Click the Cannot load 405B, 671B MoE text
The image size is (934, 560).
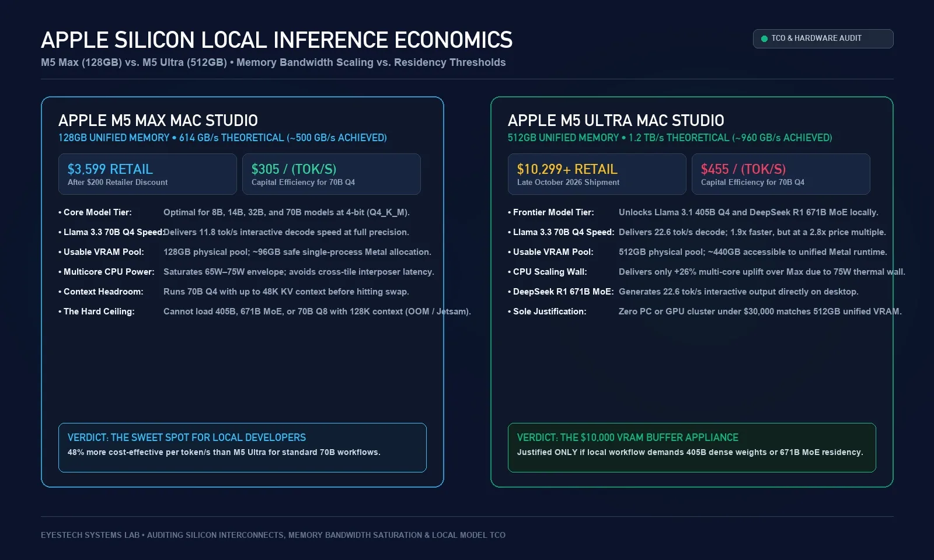317,311
